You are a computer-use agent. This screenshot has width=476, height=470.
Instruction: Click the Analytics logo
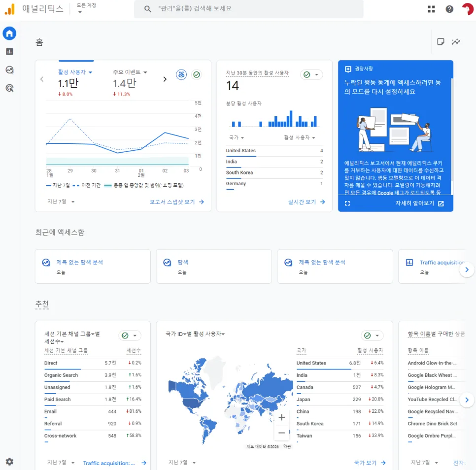[9, 9]
